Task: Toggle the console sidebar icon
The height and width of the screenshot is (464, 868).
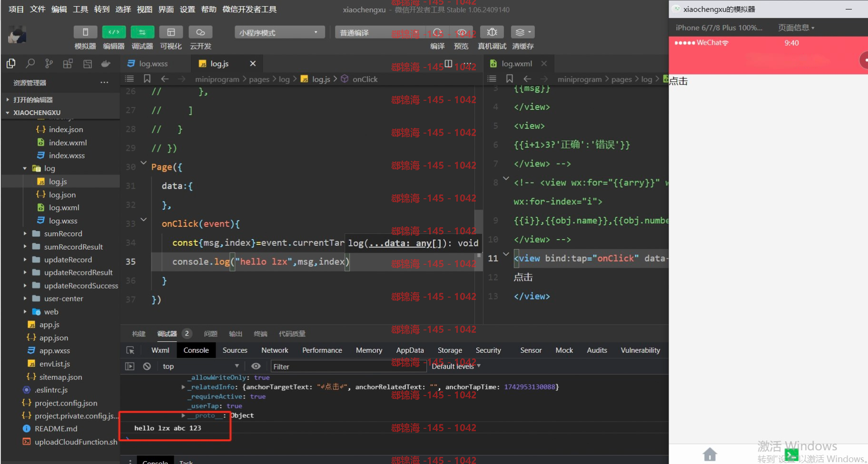Action: tap(129, 366)
